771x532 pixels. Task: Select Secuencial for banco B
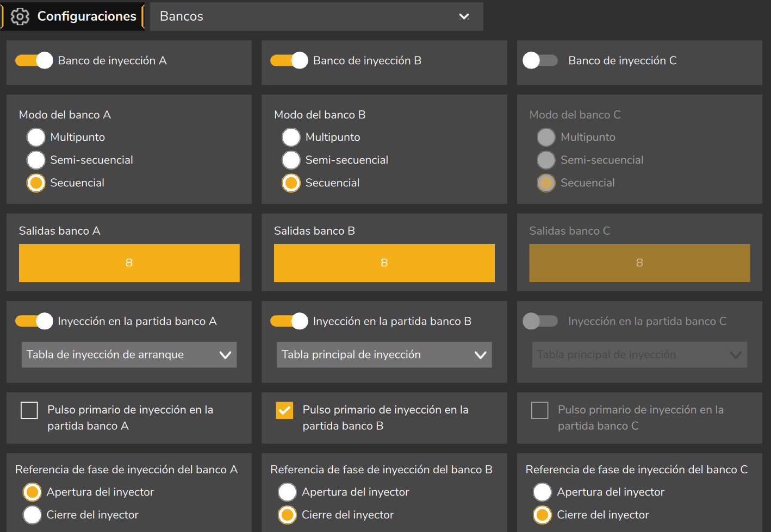291,183
